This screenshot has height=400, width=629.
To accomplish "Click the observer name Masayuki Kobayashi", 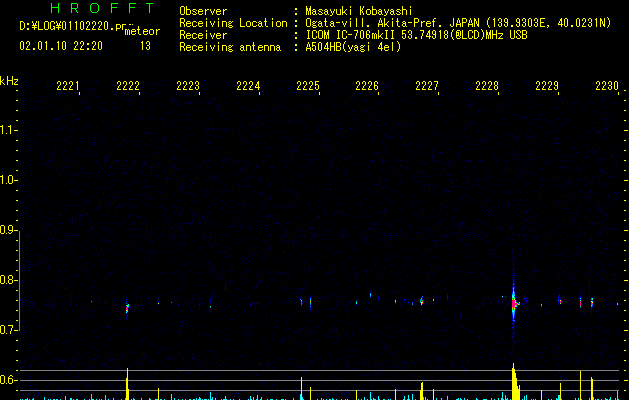I will [x=358, y=11].
